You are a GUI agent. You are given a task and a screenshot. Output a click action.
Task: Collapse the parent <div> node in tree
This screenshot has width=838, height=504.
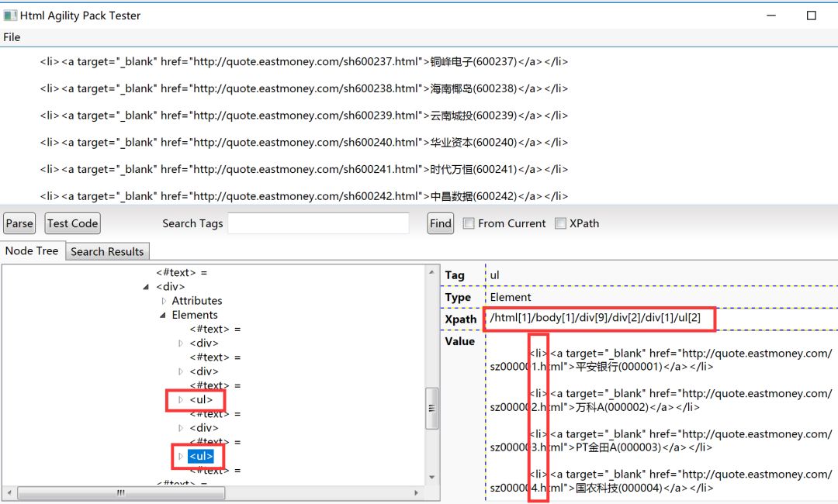point(146,287)
